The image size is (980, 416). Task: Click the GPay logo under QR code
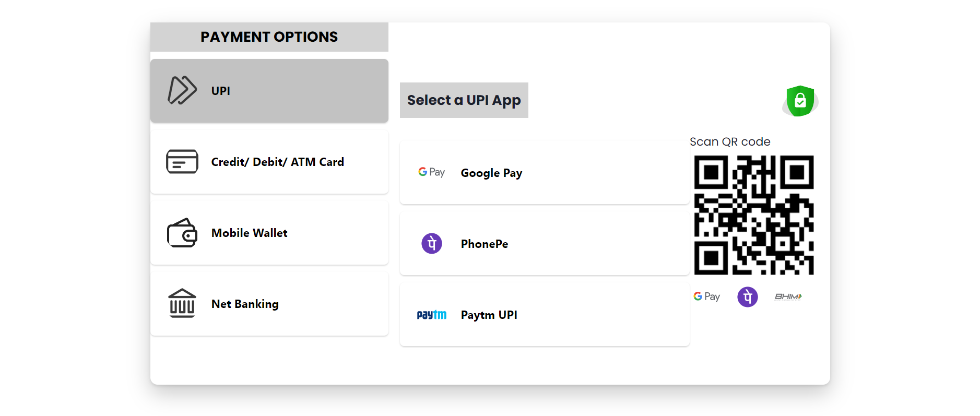[x=706, y=296]
